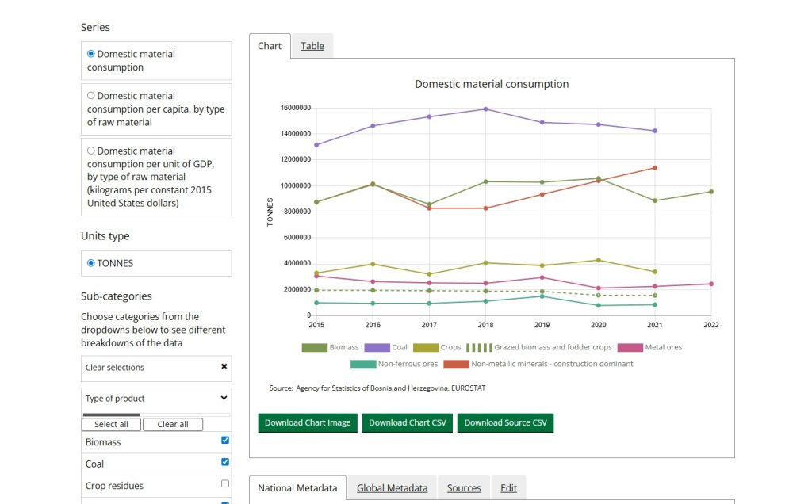
Task: Switch to the Table tab
Action: tap(312, 46)
